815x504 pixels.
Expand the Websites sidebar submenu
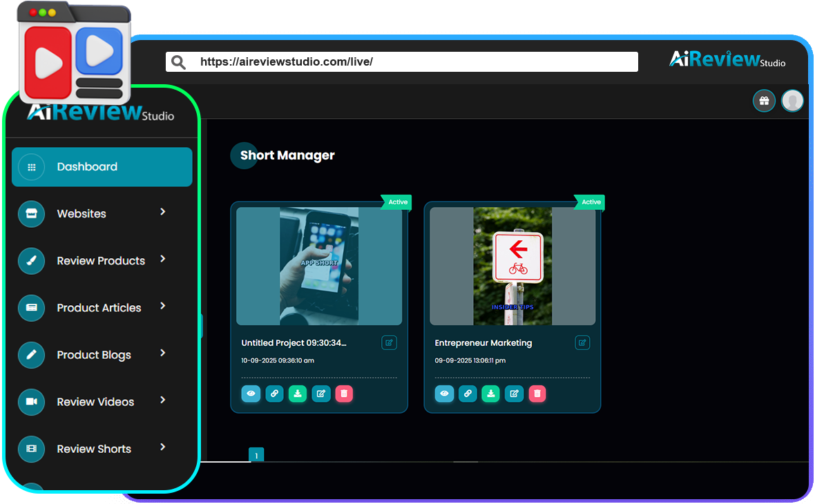pyautogui.click(x=163, y=212)
